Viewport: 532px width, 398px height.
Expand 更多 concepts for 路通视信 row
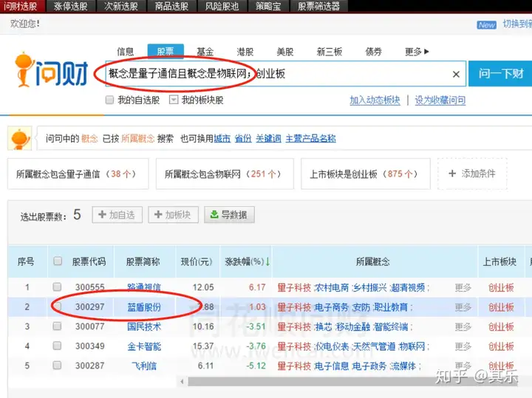point(463,287)
